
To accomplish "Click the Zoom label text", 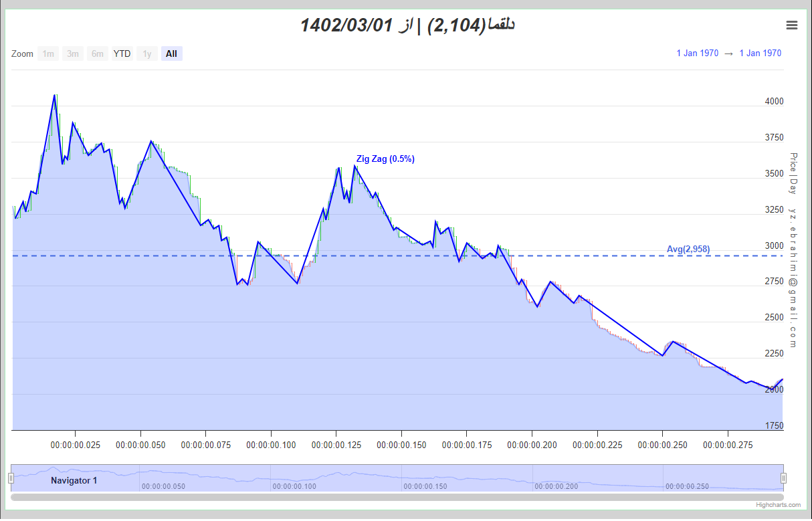I will pyautogui.click(x=22, y=54).
